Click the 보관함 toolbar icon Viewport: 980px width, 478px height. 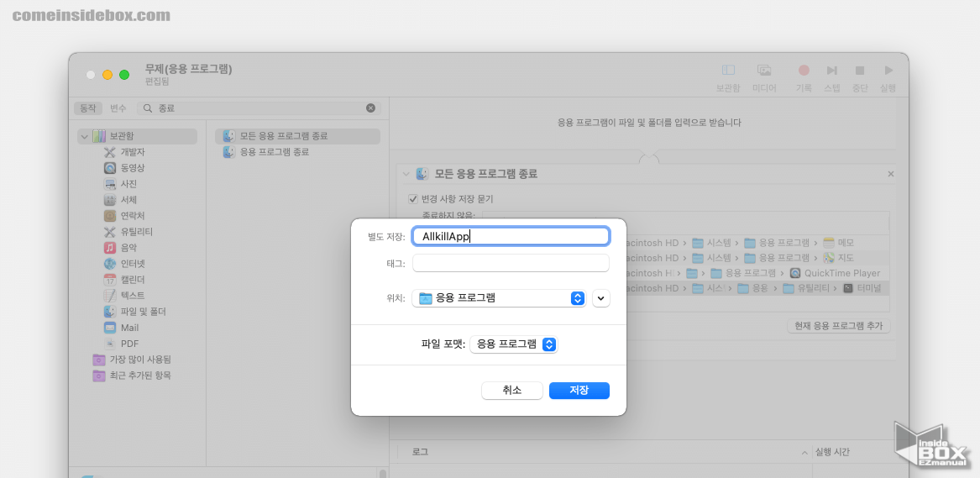pos(728,70)
